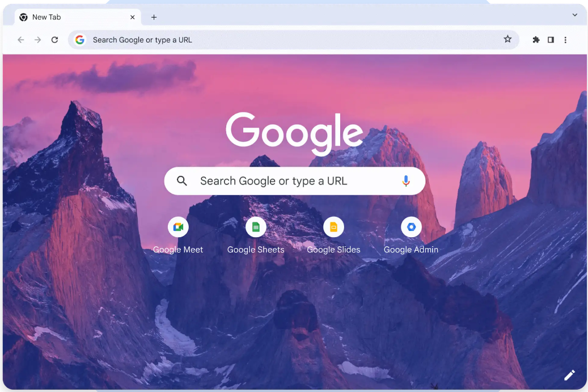Close the New Tab tab
This screenshot has height=392, width=588.
tap(132, 17)
